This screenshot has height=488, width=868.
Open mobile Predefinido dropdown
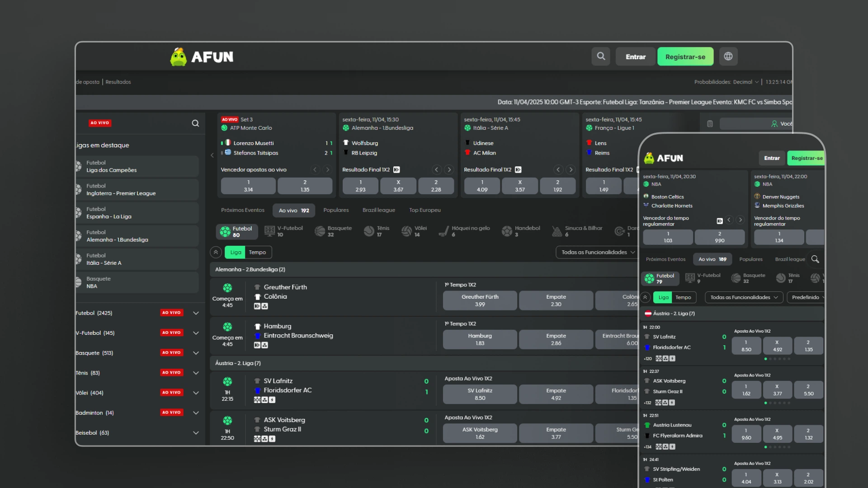click(806, 297)
